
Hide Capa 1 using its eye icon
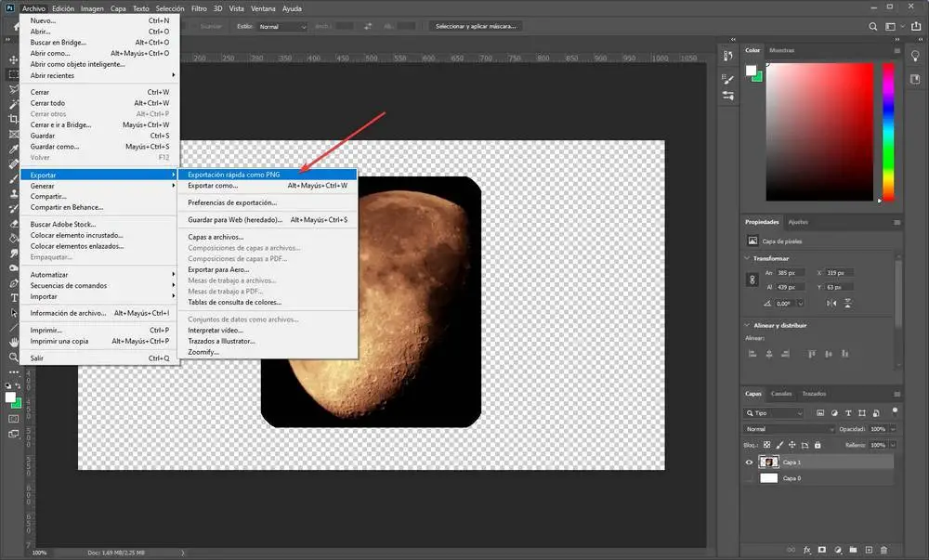point(750,462)
